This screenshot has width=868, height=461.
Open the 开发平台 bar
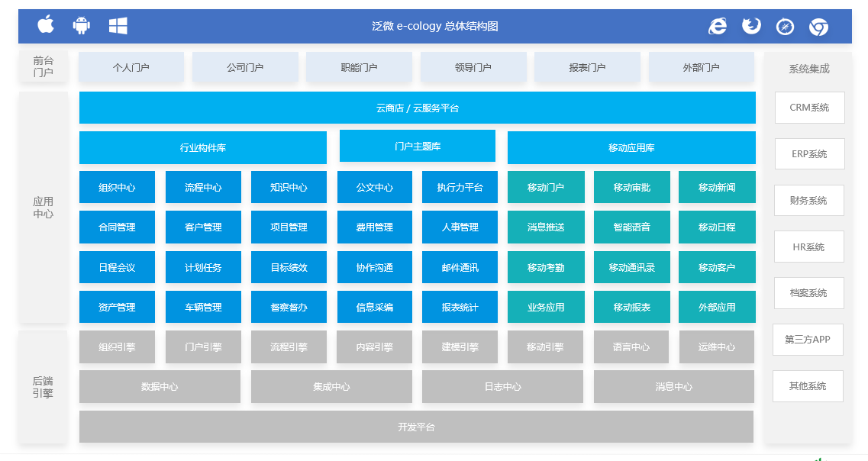416,427
